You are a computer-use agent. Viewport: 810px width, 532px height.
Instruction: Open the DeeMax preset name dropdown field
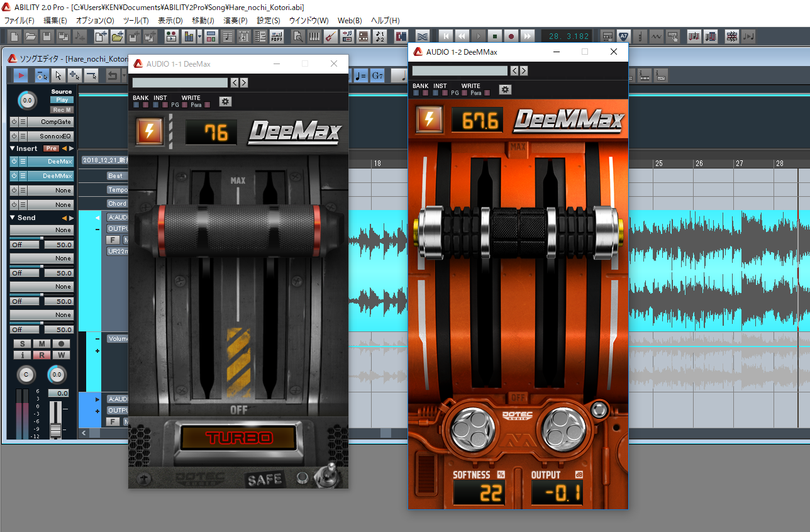pyautogui.click(x=180, y=82)
